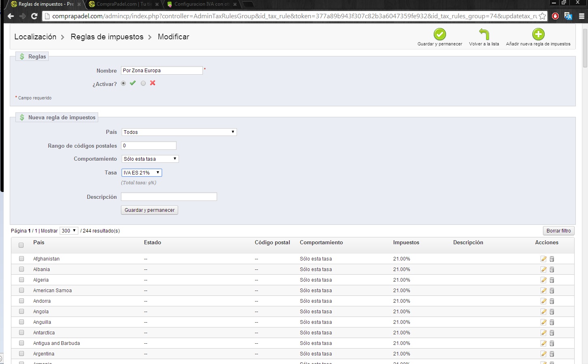Check the Algeria row checkbox
Image resolution: width=588 pixels, height=364 pixels.
pyautogui.click(x=22, y=280)
